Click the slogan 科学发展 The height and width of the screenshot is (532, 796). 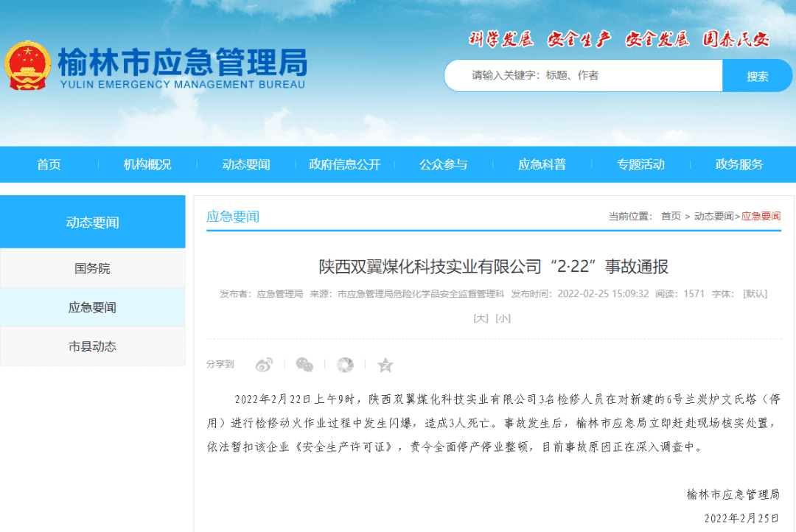tap(501, 39)
